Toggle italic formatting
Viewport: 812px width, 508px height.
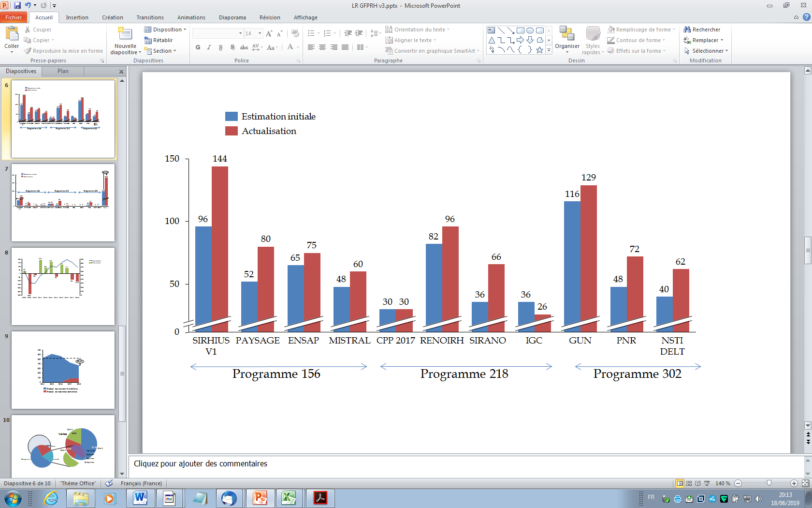click(x=209, y=47)
